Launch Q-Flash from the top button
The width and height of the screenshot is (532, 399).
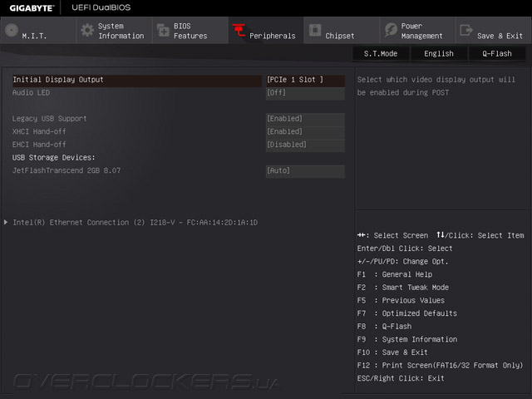pos(497,53)
